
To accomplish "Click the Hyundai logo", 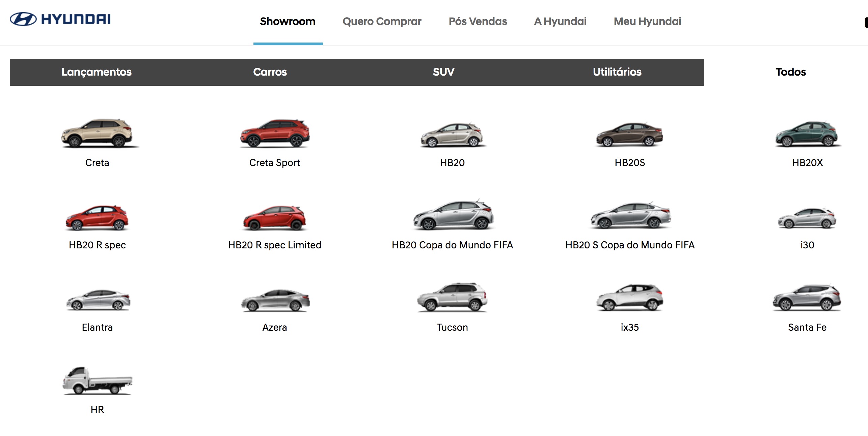I will click(x=60, y=19).
